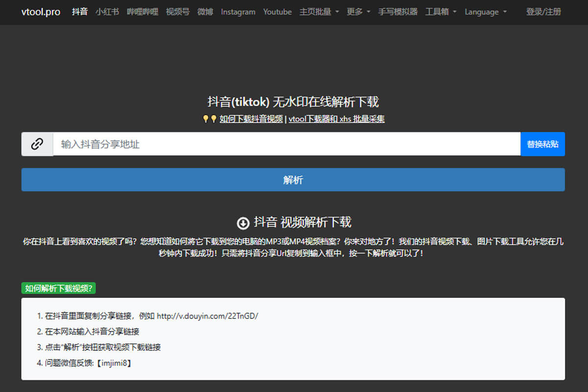Open the Youtube downloader page
588x392 pixels.
pyautogui.click(x=277, y=12)
